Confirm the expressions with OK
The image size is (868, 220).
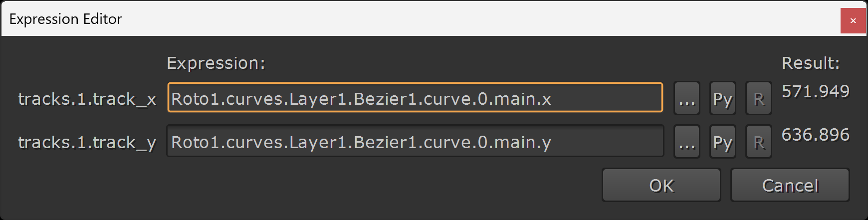(661, 185)
